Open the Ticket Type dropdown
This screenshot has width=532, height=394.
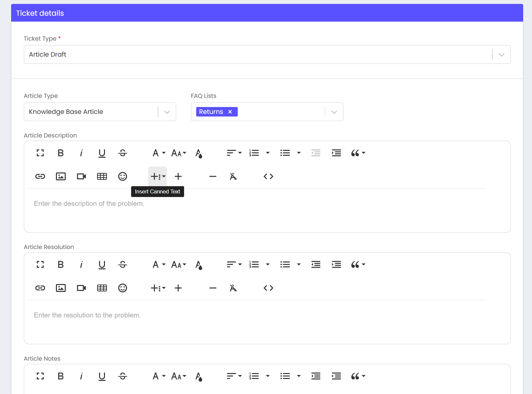coord(501,55)
